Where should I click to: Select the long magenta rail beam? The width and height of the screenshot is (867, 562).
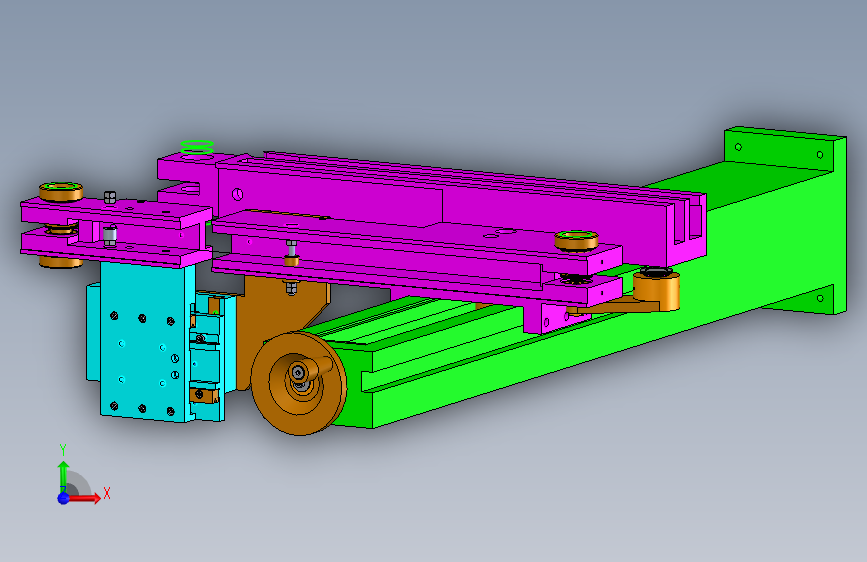(459, 210)
